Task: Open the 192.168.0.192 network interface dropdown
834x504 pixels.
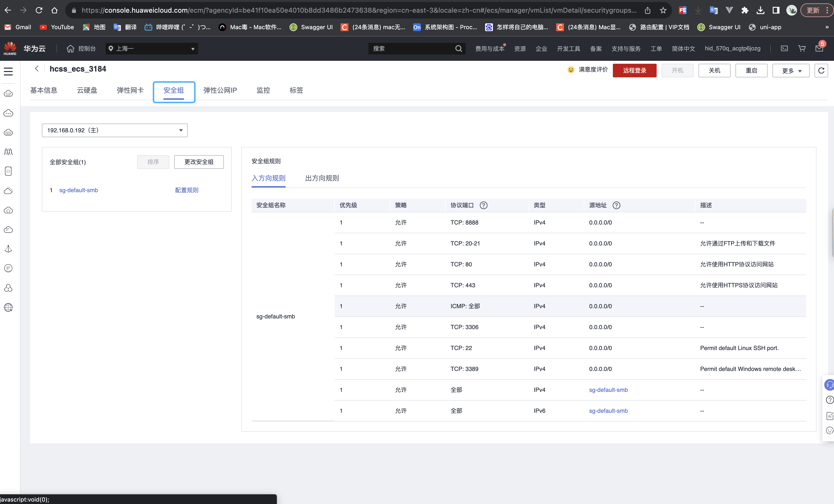Action: (114, 130)
